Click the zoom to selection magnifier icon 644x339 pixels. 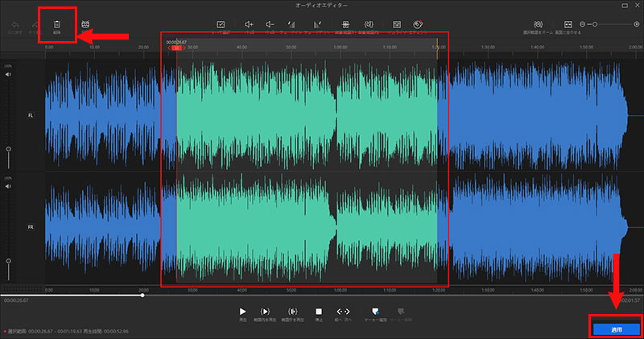pos(539,26)
